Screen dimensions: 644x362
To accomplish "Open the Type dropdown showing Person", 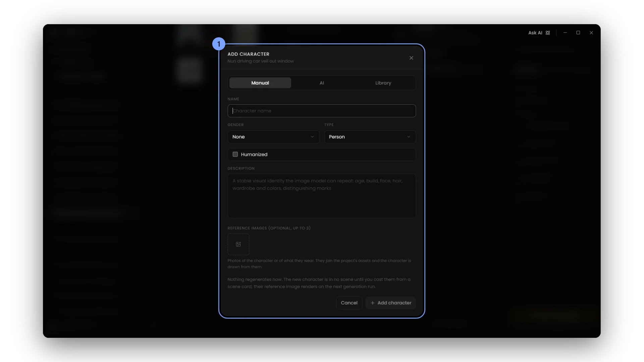I will pos(370,137).
